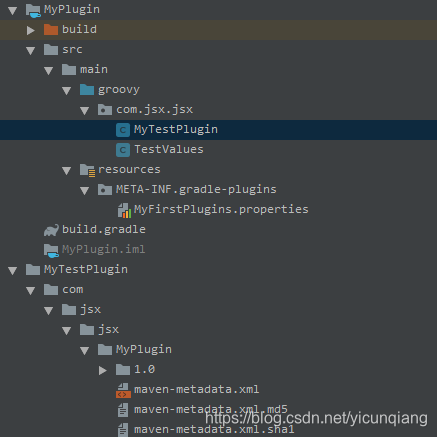Select the TestValues class label
The width and height of the screenshot is (437, 437).
point(169,149)
